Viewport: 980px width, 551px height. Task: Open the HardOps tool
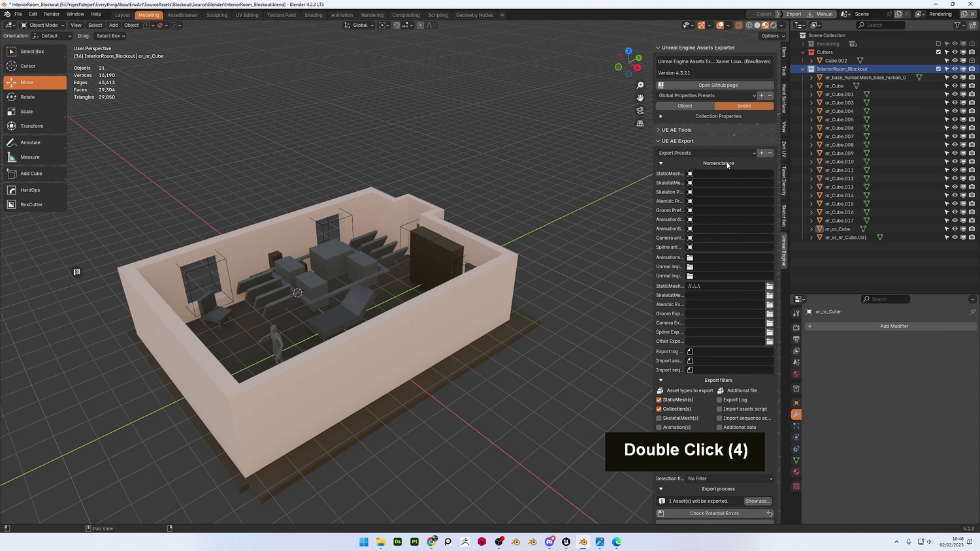[35, 190]
